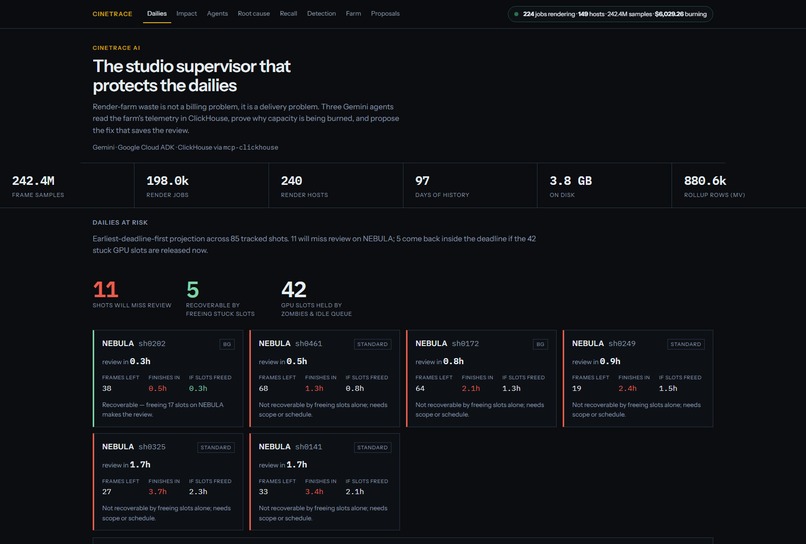Click the STANDARD badge on sh0249

(x=686, y=344)
